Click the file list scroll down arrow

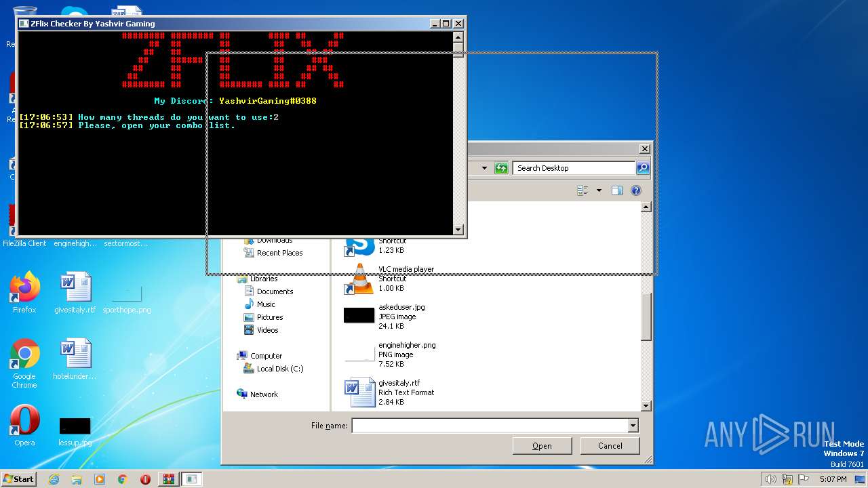coord(646,406)
